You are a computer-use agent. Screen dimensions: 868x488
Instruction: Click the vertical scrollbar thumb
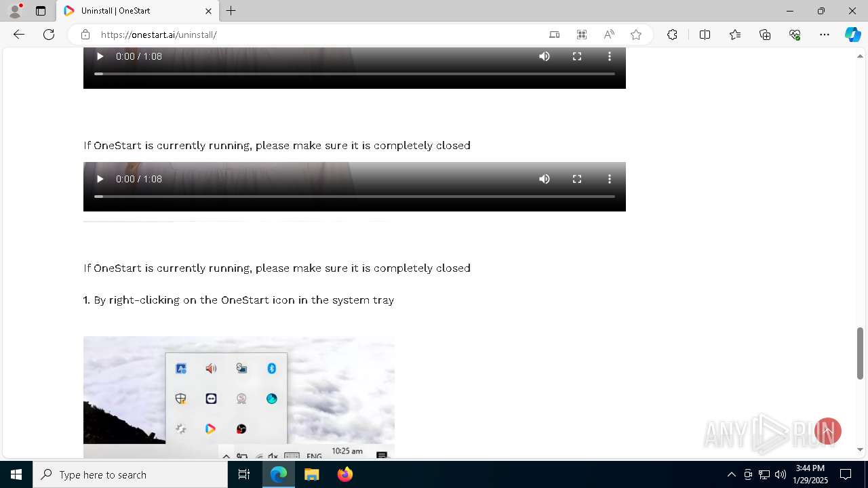[860, 353]
